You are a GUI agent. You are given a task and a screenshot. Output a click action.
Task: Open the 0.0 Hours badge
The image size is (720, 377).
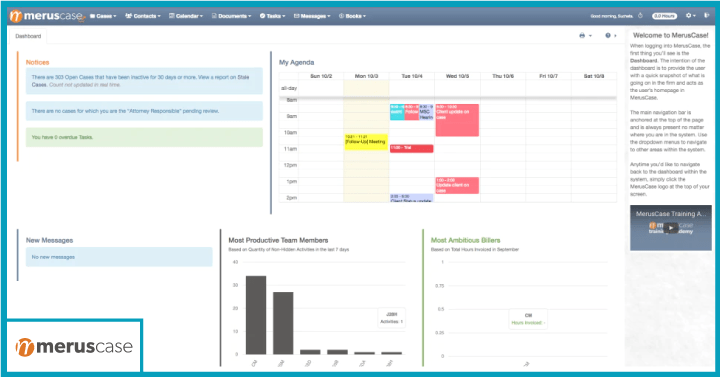[x=664, y=16]
